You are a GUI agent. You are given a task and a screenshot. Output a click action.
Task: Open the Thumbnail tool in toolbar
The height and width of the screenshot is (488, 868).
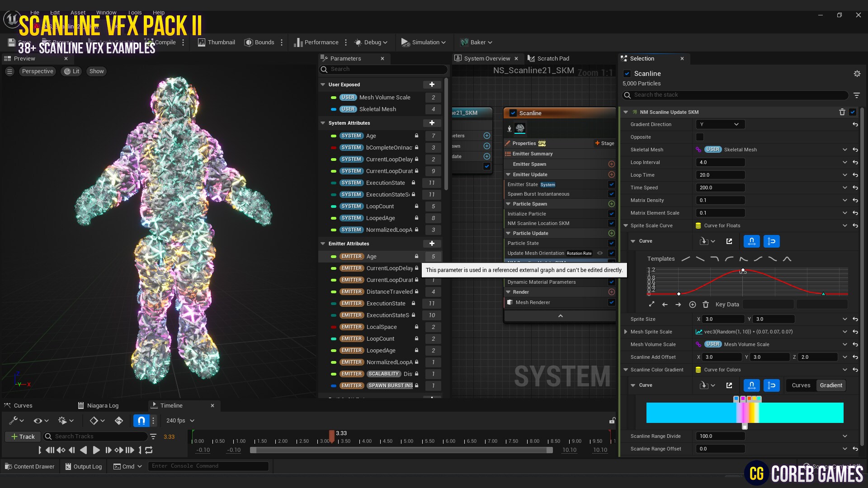click(x=216, y=42)
